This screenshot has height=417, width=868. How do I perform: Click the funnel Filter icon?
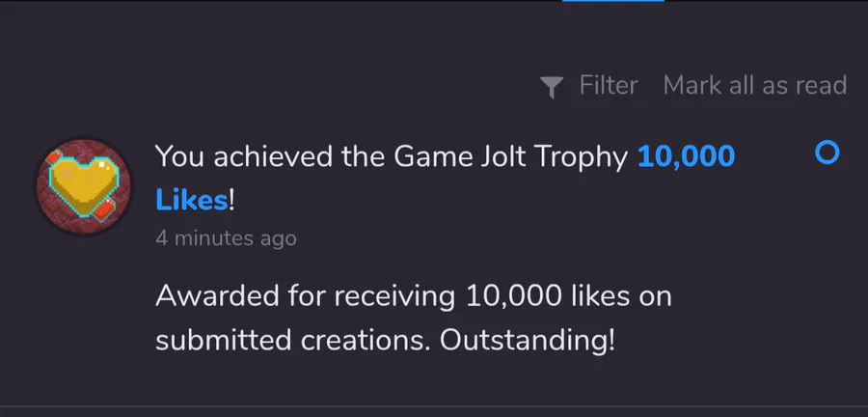tap(552, 87)
